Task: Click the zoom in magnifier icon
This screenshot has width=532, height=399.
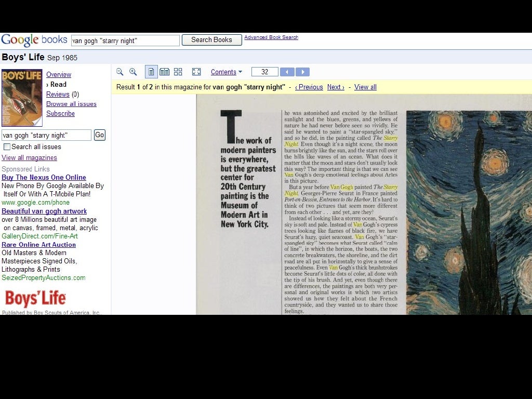Action: tap(133, 72)
